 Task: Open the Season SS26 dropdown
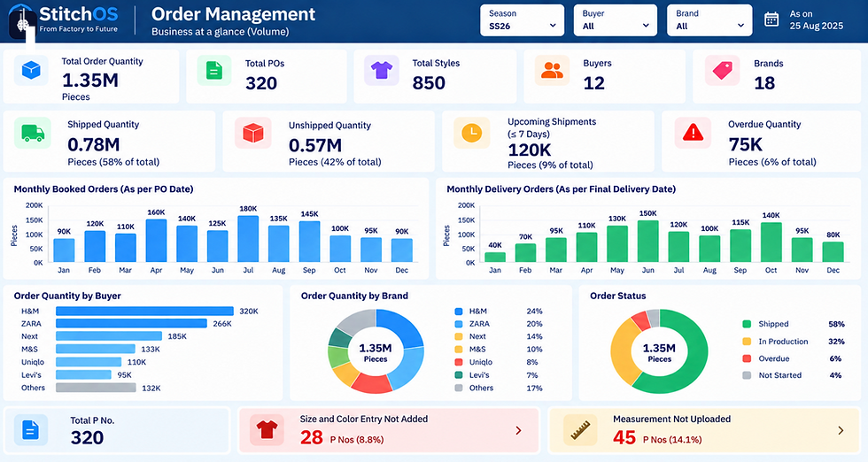[x=522, y=20]
